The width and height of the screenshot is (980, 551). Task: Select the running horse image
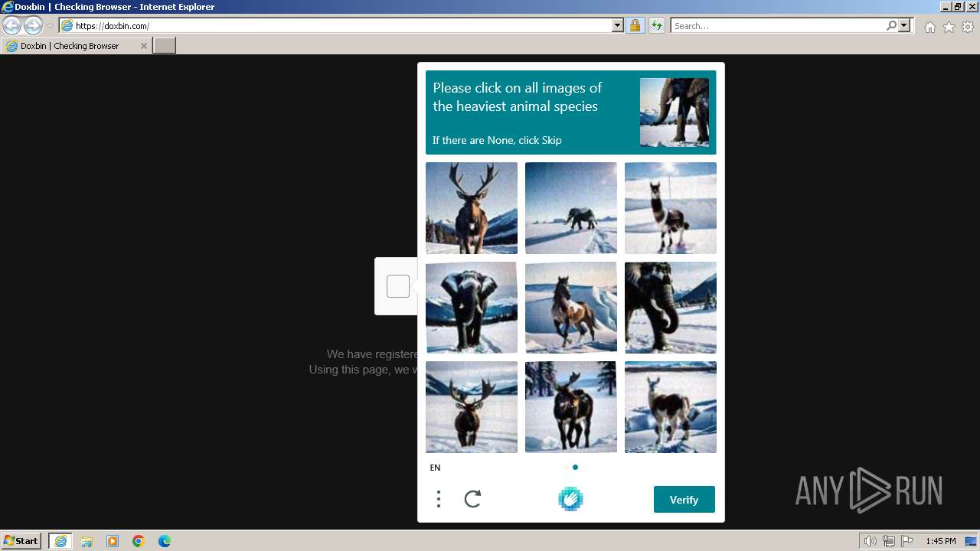[x=571, y=308]
